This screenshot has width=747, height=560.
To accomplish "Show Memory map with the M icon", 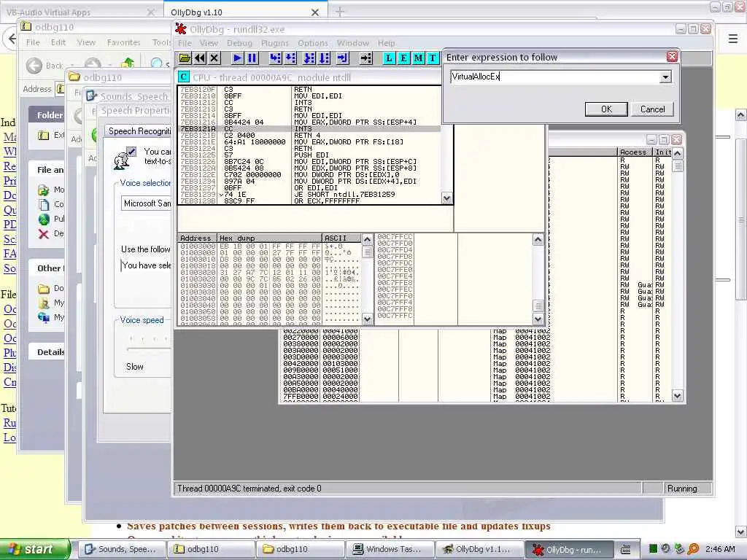I will tap(418, 58).
